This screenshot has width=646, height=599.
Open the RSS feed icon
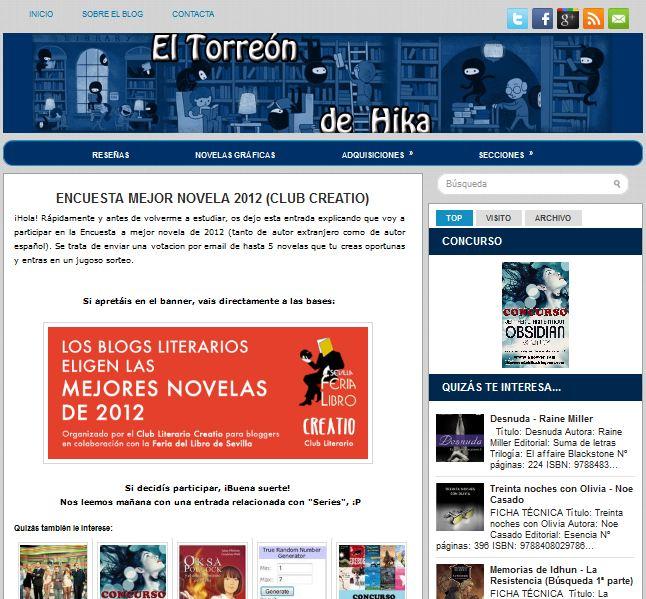point(593,19)
